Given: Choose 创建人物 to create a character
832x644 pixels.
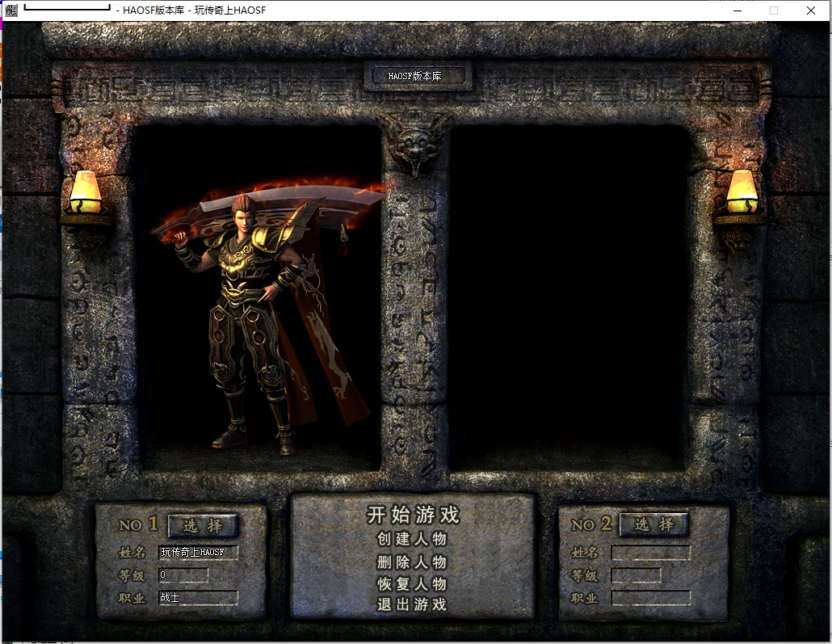Looking at the screenshot, I should (x=412, y=539).
